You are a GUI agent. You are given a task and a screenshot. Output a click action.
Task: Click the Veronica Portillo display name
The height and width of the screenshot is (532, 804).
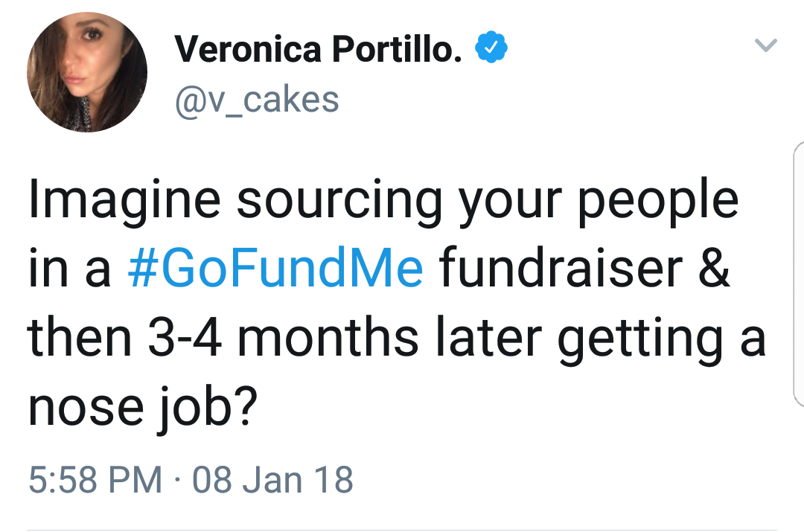point(318,48)
